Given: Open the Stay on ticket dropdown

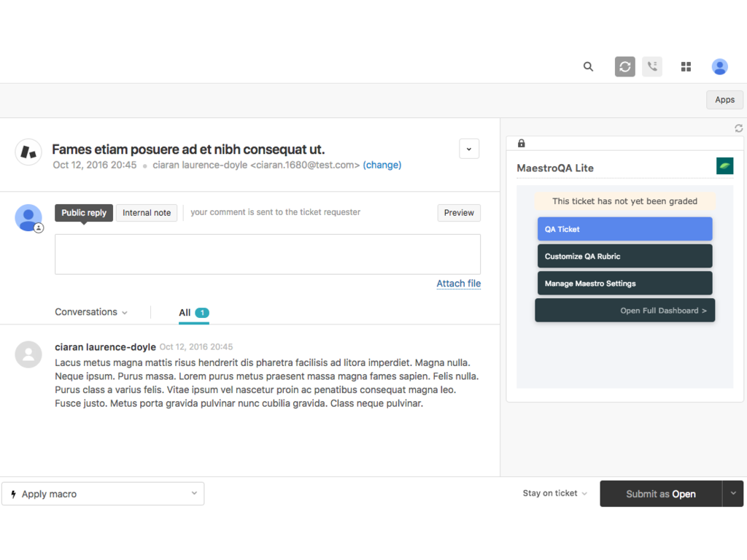Looking at the screenshot, I should coord(553,493).
